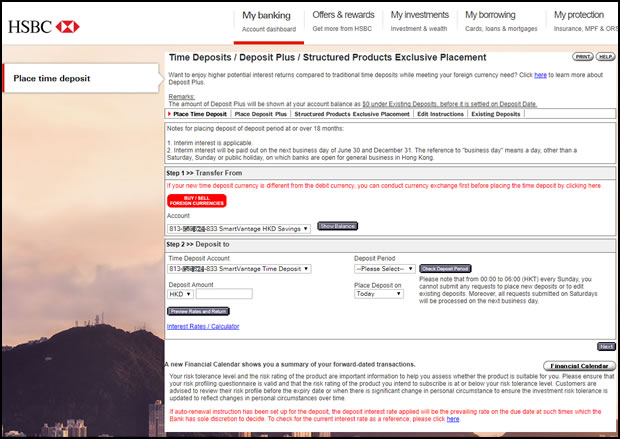Click the HSBC logo
The width and height of the screenshot is (620, 439).
(x=44, y=27)
